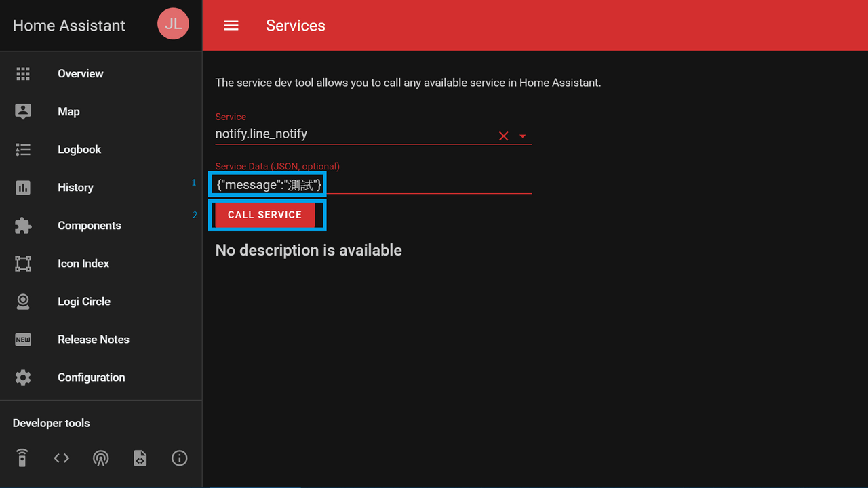View Release Notes
Screen dimensions: 868x488
pyautogui.click(x=101, y=340)
